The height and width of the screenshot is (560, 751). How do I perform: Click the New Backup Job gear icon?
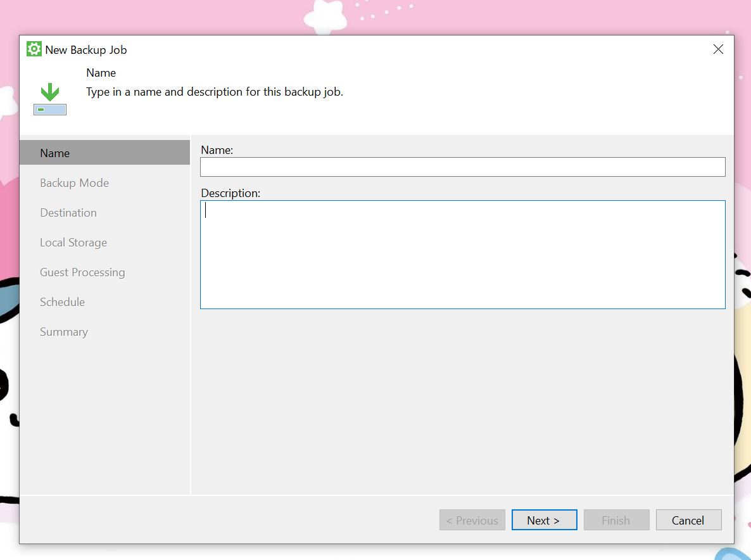click(x=34, y=49)
